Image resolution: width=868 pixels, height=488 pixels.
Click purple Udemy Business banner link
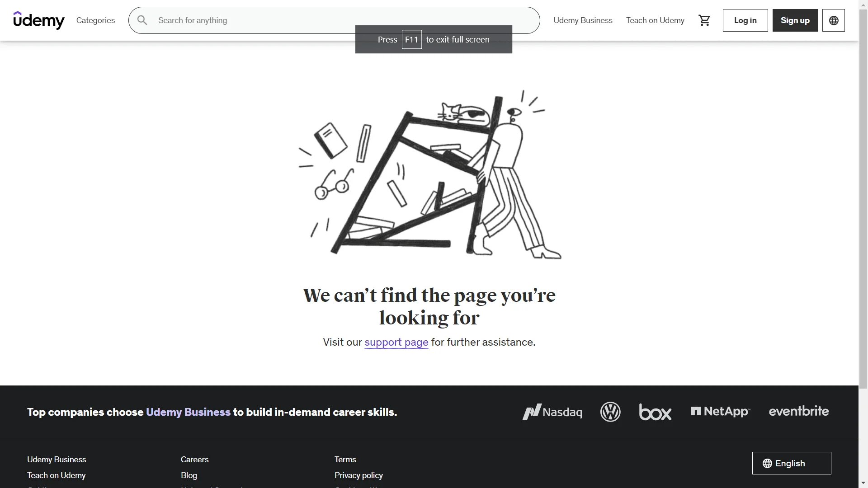188,412
